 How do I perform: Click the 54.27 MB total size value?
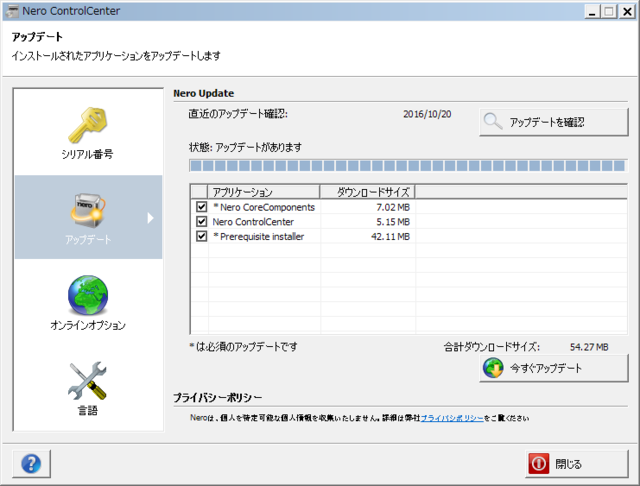(x=589, y=347)
